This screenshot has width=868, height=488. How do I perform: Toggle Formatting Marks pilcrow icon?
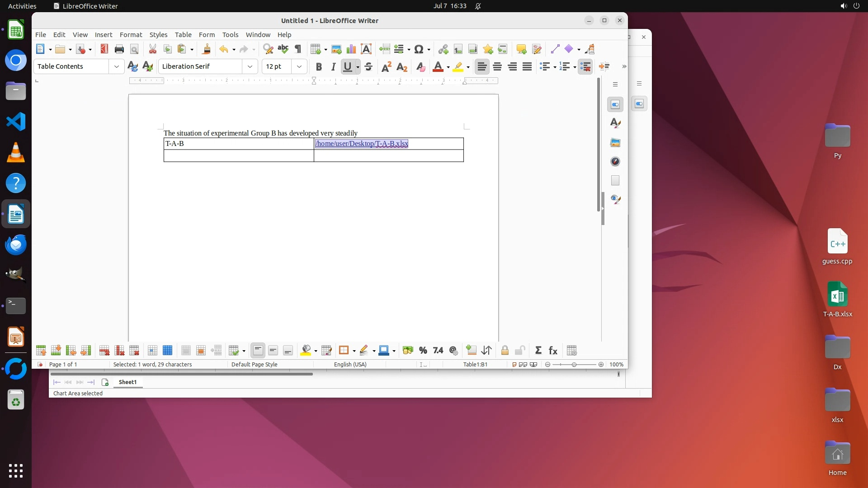coord(298,49)
